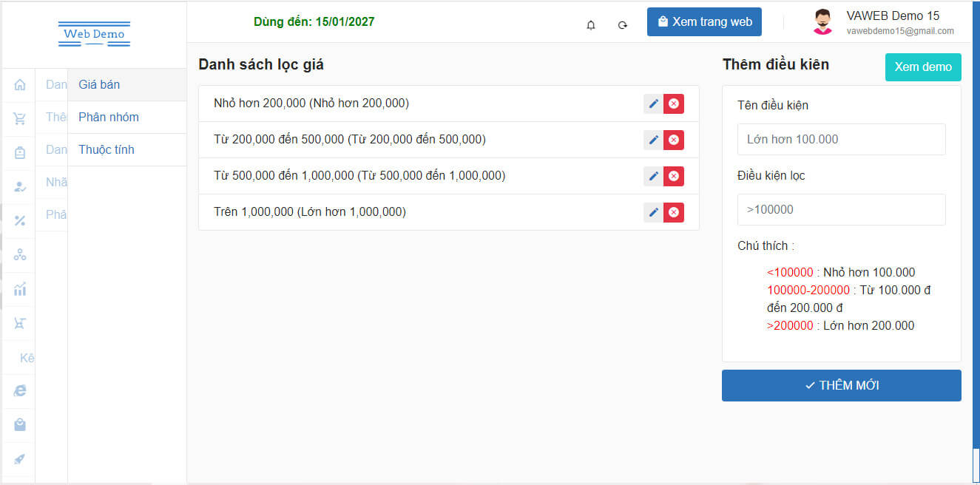Screen dimensions: 980x485
Task: Click the percent discount sidebar icon
Action: [x=20, y=221]
